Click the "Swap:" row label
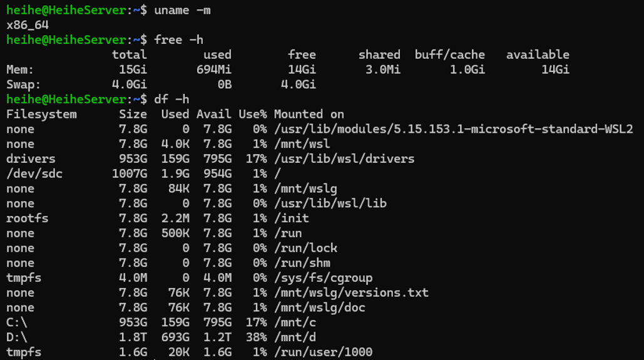The image size is (644, 360). pos(24,85)
